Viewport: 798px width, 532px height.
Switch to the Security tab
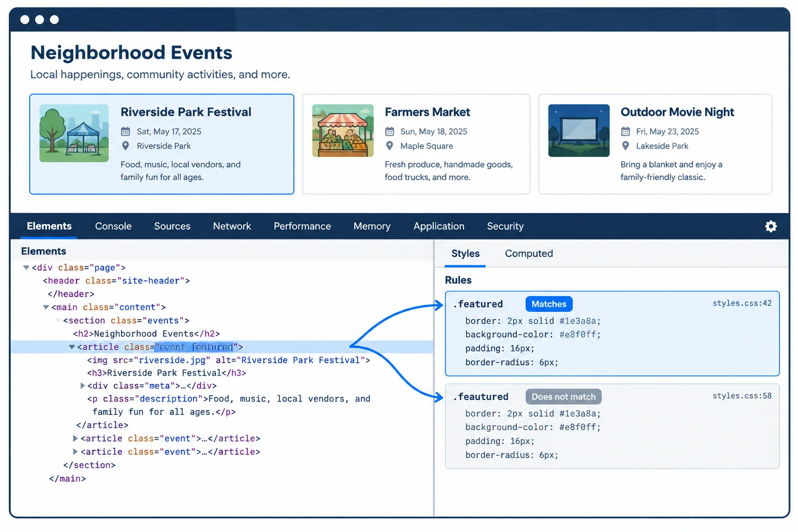(506, 226)
